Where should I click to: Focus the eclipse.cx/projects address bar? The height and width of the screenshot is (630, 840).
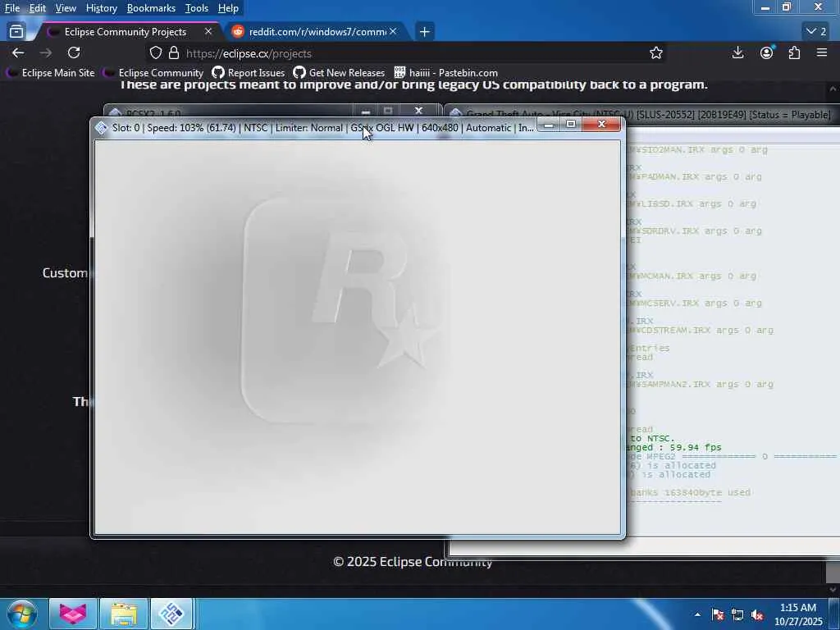407,53
